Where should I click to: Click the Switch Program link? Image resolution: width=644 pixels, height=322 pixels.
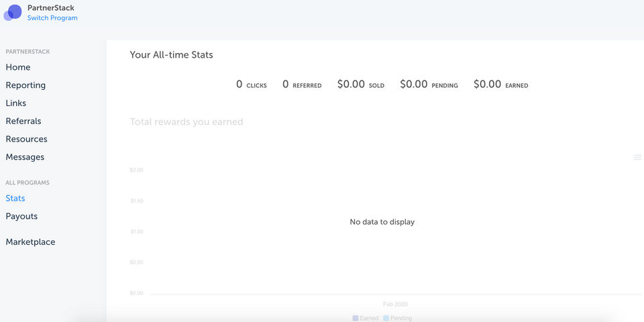coord(52,18)
